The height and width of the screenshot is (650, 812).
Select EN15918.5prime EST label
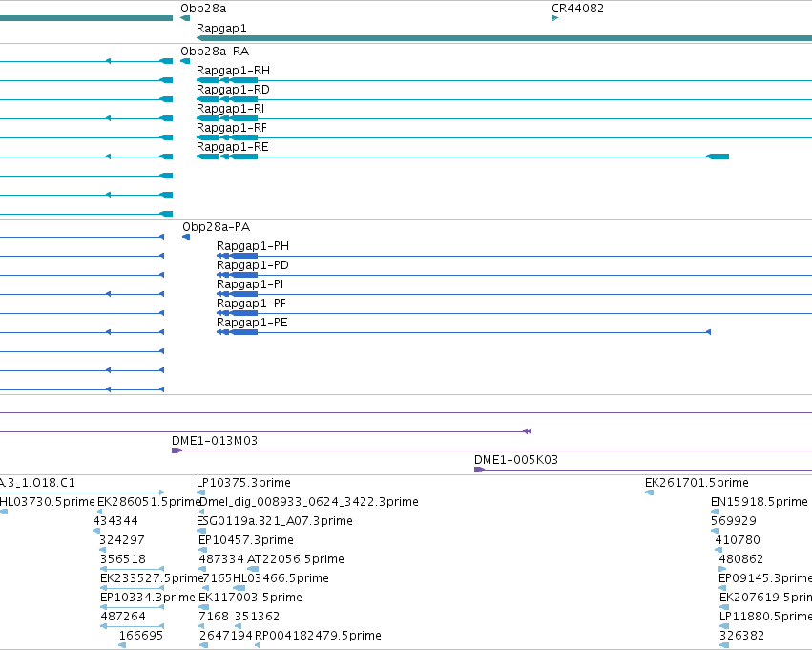pos(760,502)
